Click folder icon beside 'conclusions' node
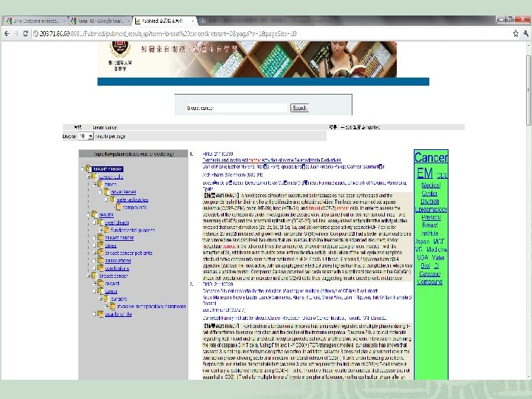 click(100, 268)
